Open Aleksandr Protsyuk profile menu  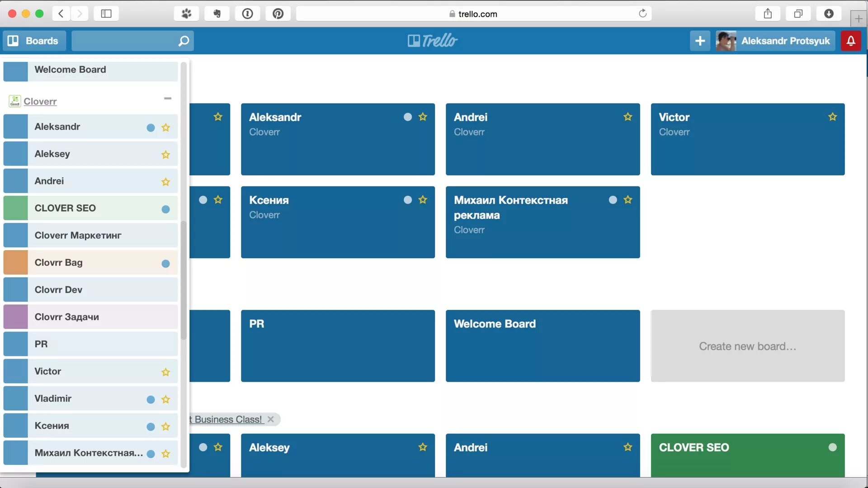(x=775, y=41)
